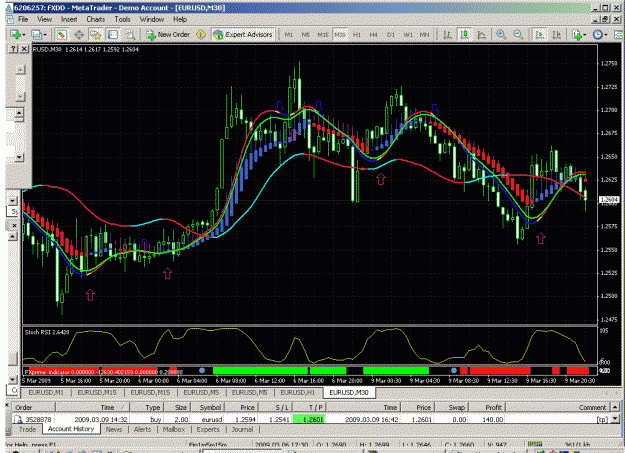Click the Zoom In magnifier icon
The image size is (625, 453).
[x=501, y=35]
